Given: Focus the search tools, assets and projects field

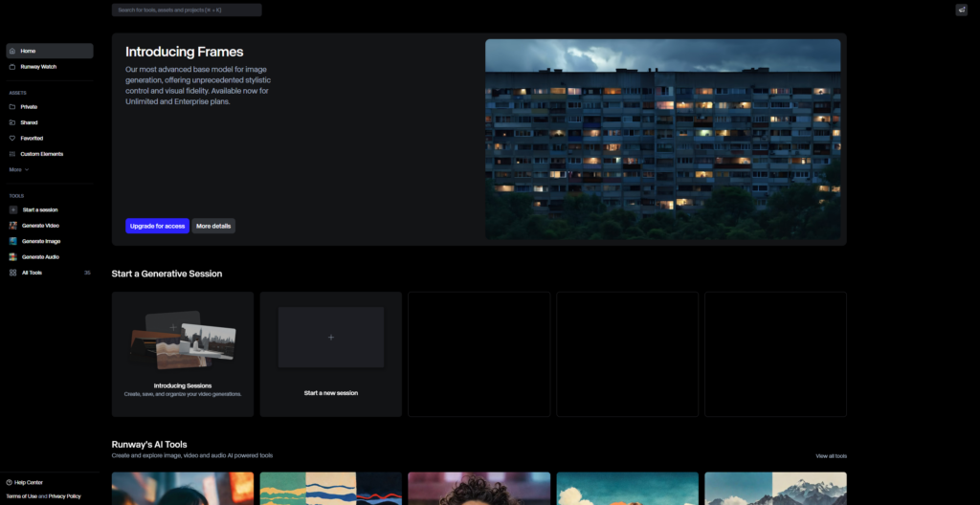Looking at the screenshot, I should tap(187, 10).
